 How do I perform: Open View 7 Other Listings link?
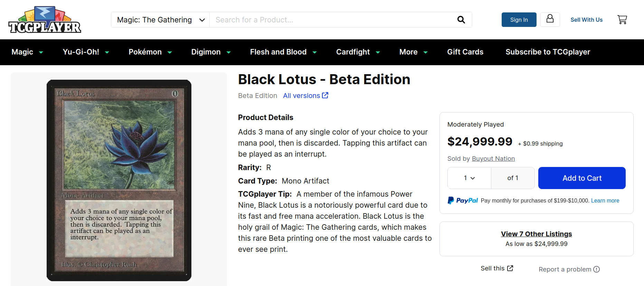(536, 234)
